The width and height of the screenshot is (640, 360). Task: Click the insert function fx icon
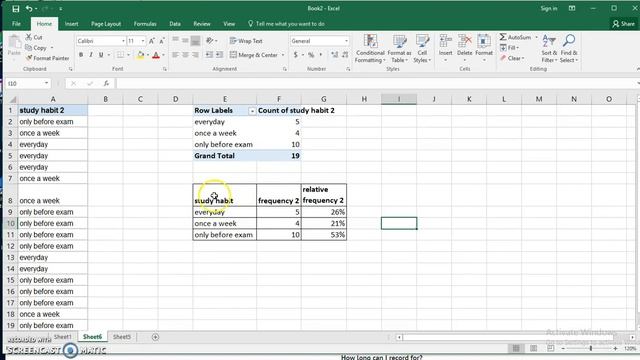point(106,83)
